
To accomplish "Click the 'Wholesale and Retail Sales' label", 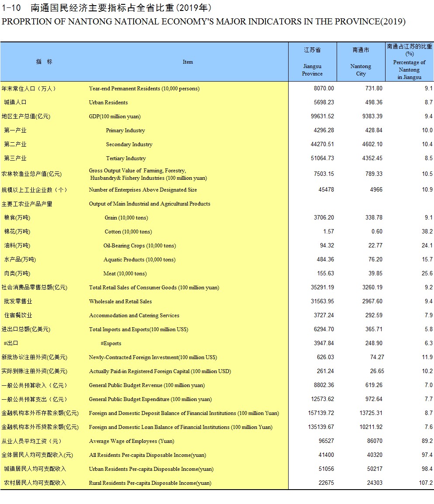I will point(121,302).
